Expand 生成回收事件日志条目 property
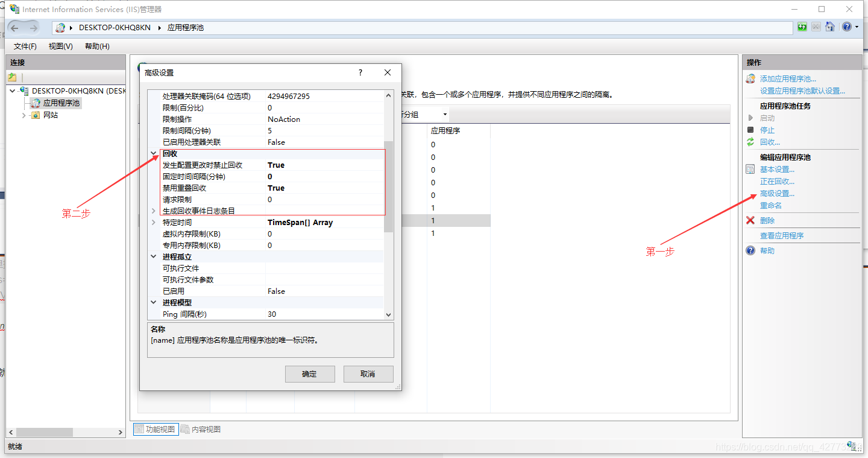 click(154, 211)
